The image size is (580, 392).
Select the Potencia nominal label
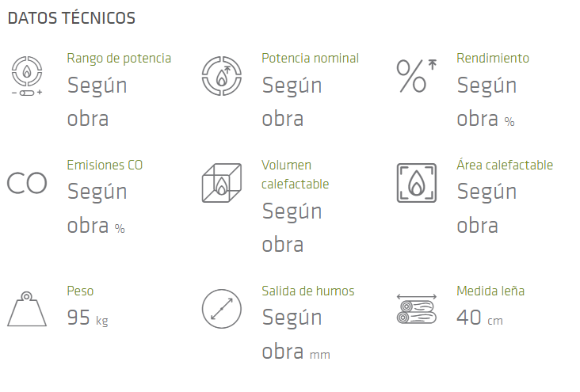click(310, 59)
